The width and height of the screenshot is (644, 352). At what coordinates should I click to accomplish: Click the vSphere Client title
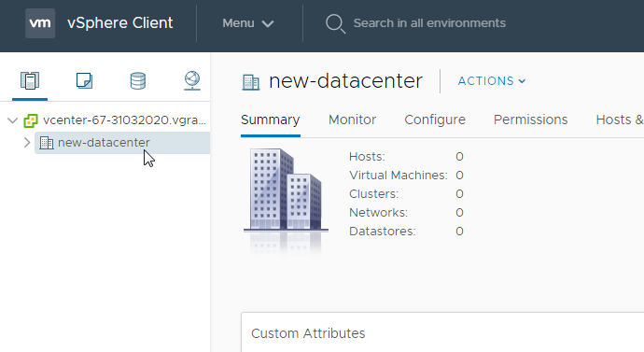point(119,23)
